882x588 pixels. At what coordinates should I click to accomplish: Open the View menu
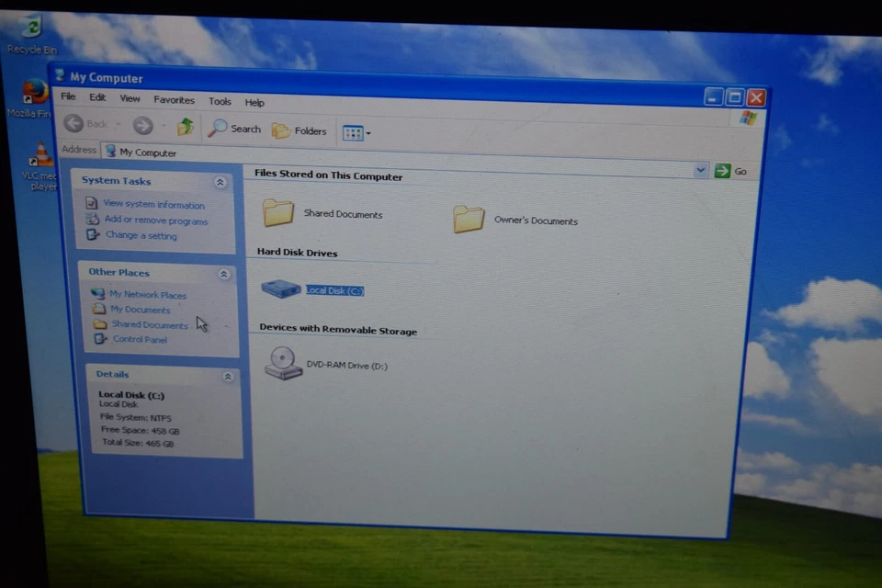click(130, 99)
